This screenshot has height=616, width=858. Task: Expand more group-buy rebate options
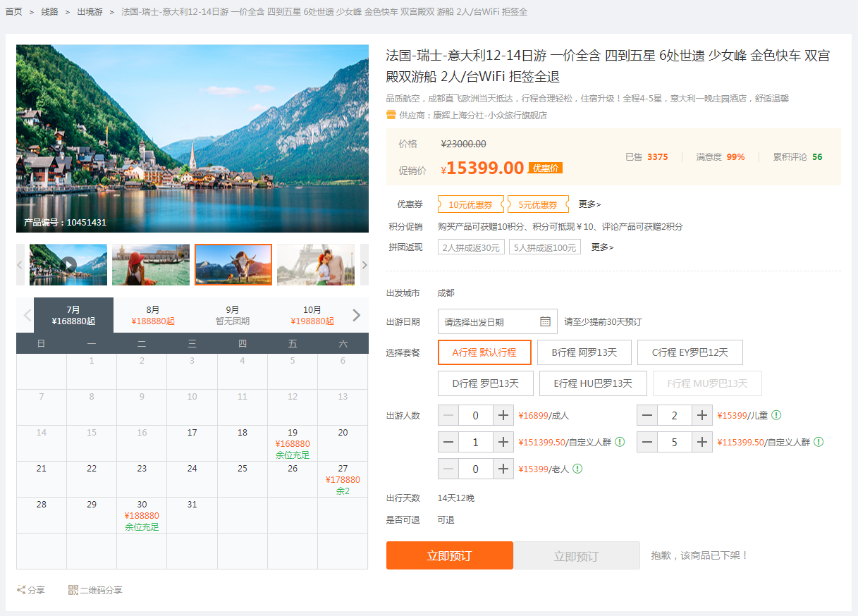coord(602,247)
